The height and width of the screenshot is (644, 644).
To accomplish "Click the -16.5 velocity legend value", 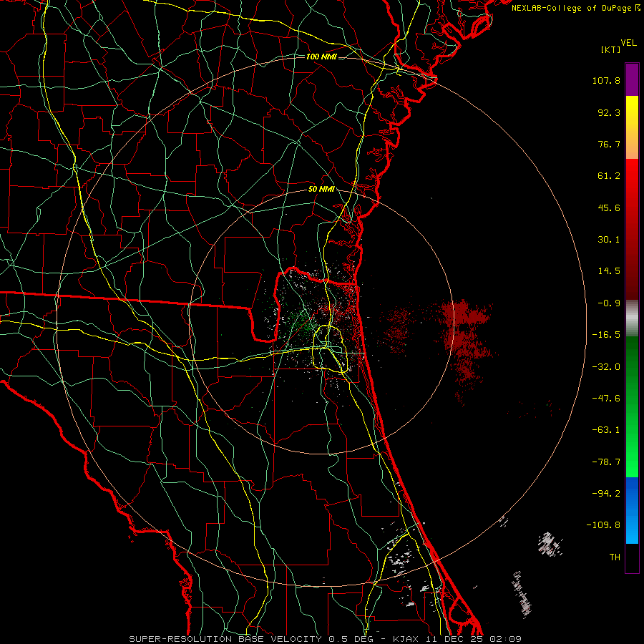I will [x=606, y=335].
